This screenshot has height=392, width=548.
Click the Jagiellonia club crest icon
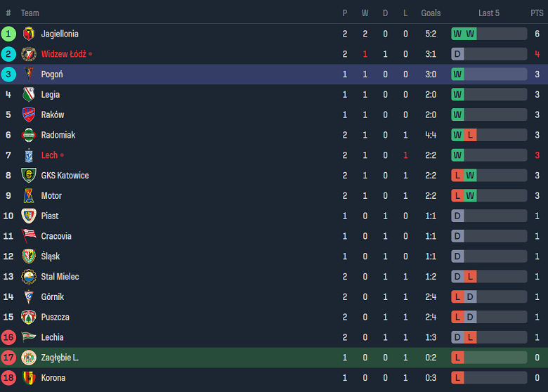click(29, 34)
